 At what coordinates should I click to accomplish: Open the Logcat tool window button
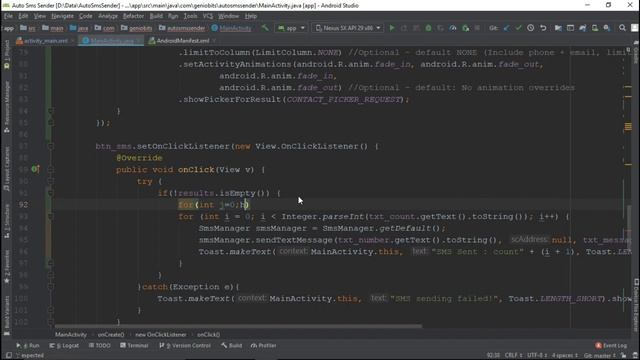(64, 345)
